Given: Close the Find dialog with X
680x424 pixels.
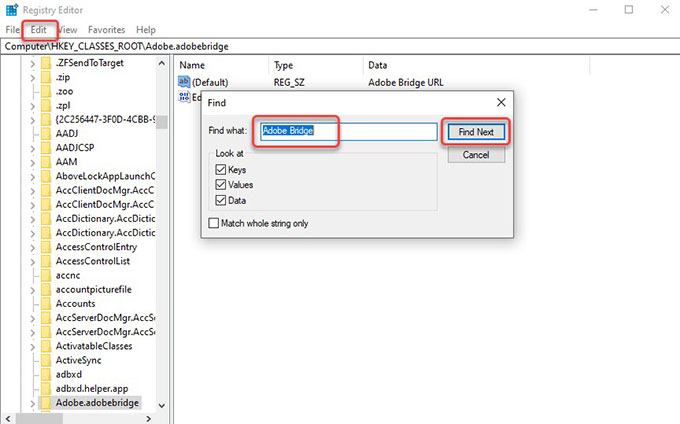Looking at the screenshot, I should click(501, 102).
